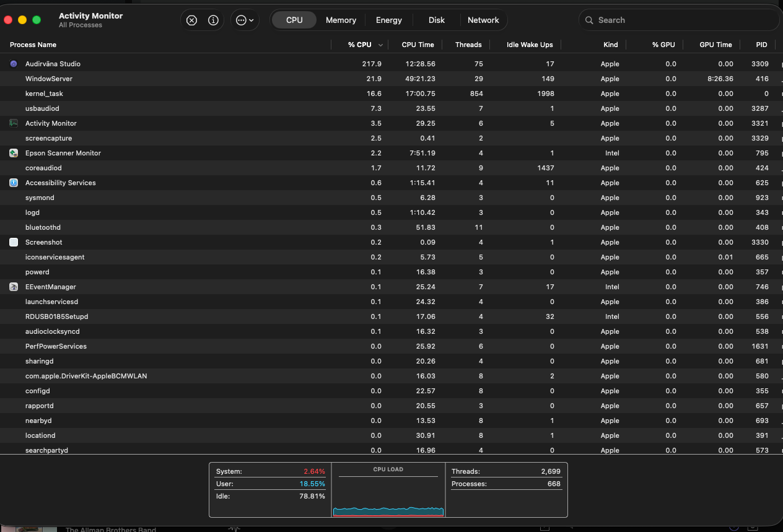This screenshot has height=532, width=783.
Task: Select the Disk tab
Action: coord(437,20)
